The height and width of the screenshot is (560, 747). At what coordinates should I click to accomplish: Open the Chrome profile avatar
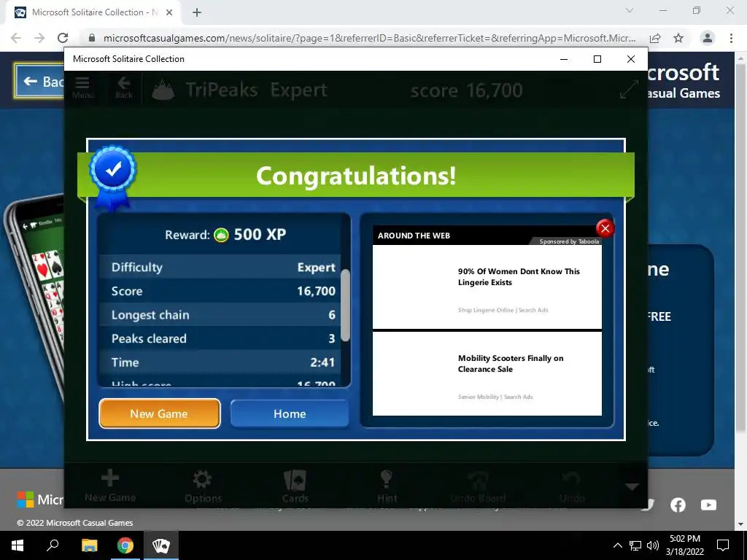[x=708, y=38]
